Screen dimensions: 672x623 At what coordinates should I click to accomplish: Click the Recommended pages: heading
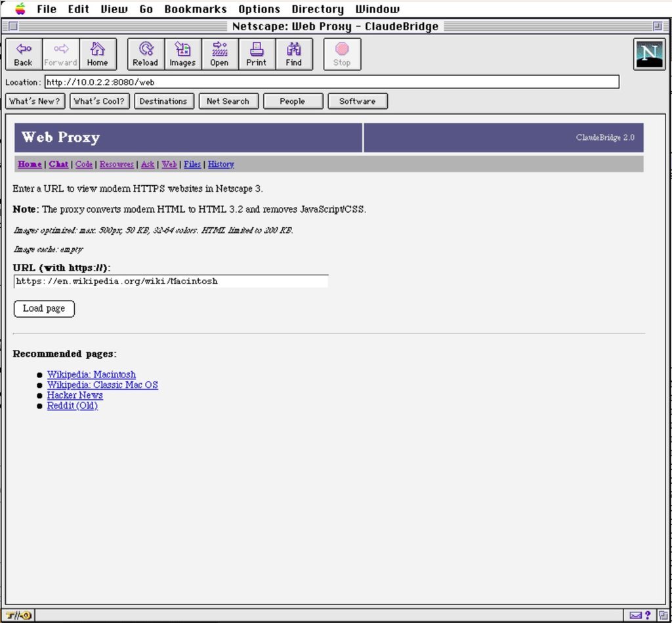64,354
